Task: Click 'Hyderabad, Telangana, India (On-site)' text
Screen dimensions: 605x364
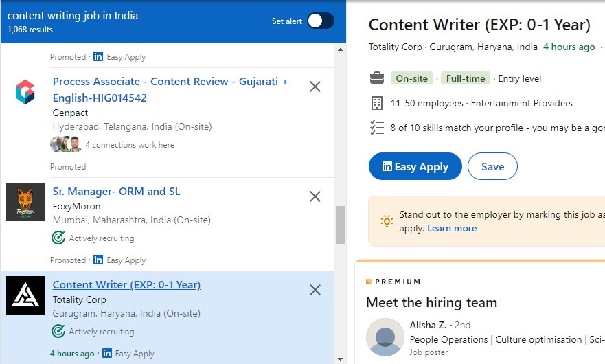Action: tap(133, 126)
